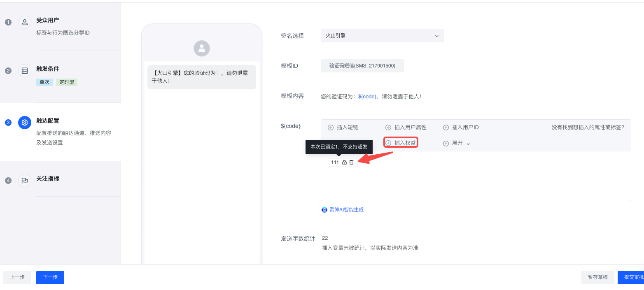Click the 关注指标 flag step icon

pyautogui.click(x=25, y=181)
